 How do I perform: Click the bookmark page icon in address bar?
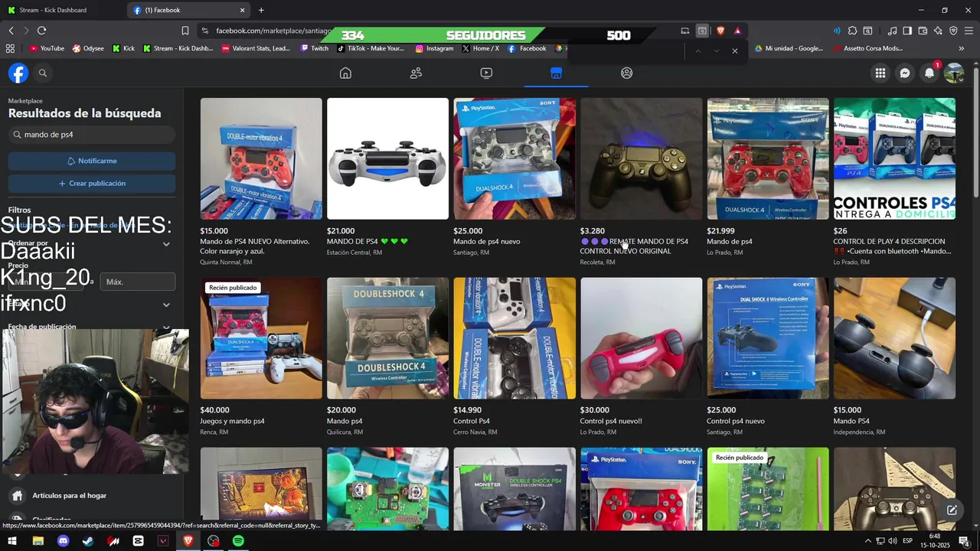click(185, 31)
